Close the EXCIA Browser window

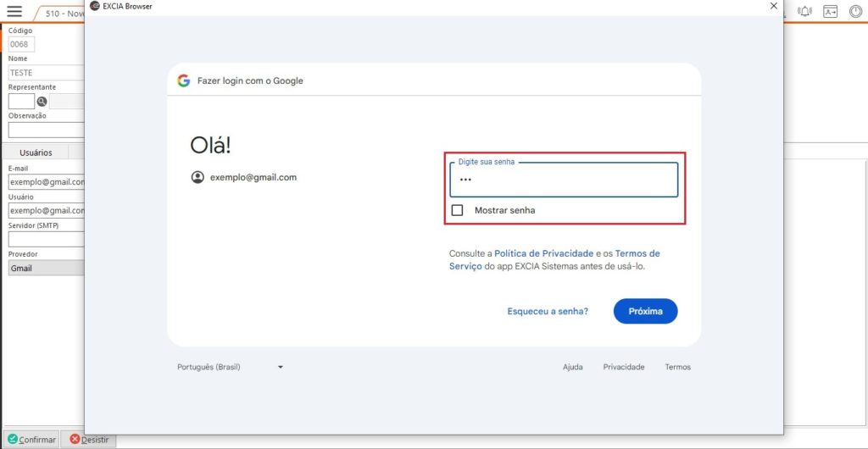point(773,6)
